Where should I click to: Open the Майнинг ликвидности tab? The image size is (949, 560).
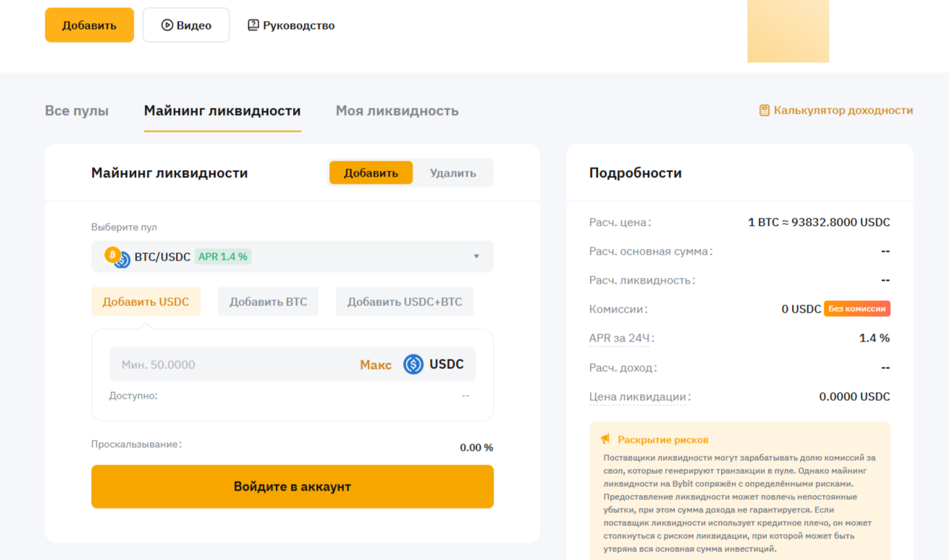pos(222,111)
